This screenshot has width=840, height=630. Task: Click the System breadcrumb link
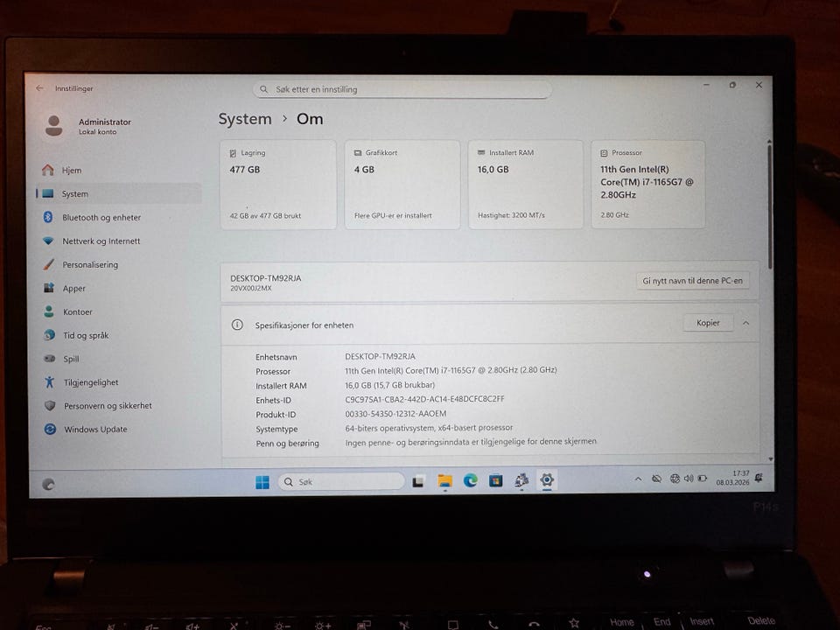(245, 119)
